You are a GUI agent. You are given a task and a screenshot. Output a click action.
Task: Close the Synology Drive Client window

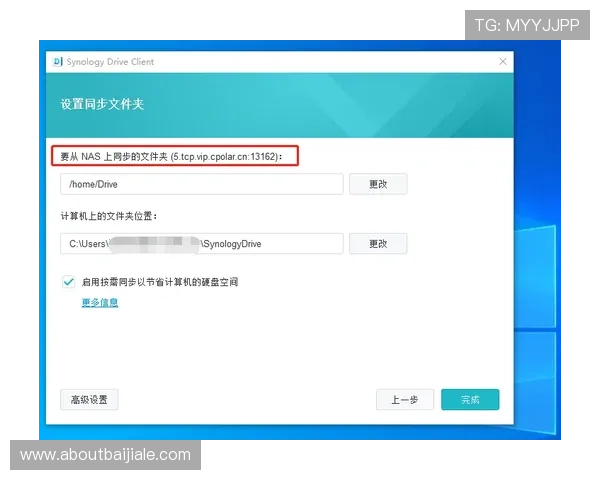point(503,61)
